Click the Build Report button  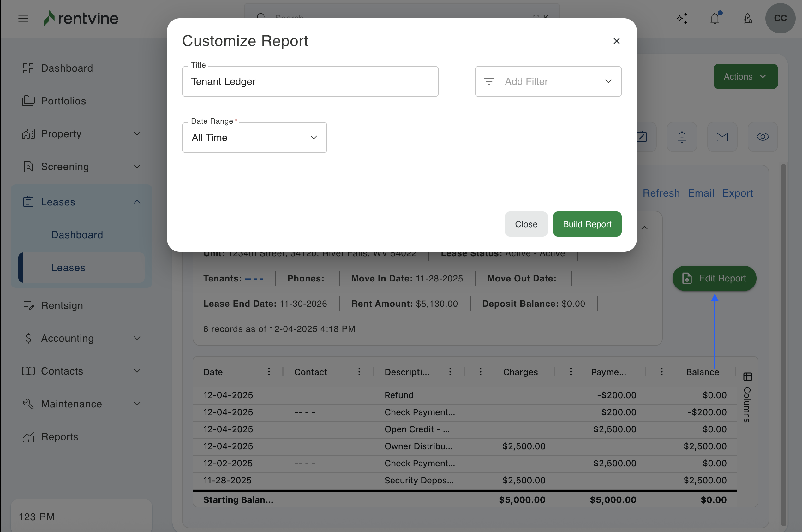pyautogui.click(x=587, y=224)
